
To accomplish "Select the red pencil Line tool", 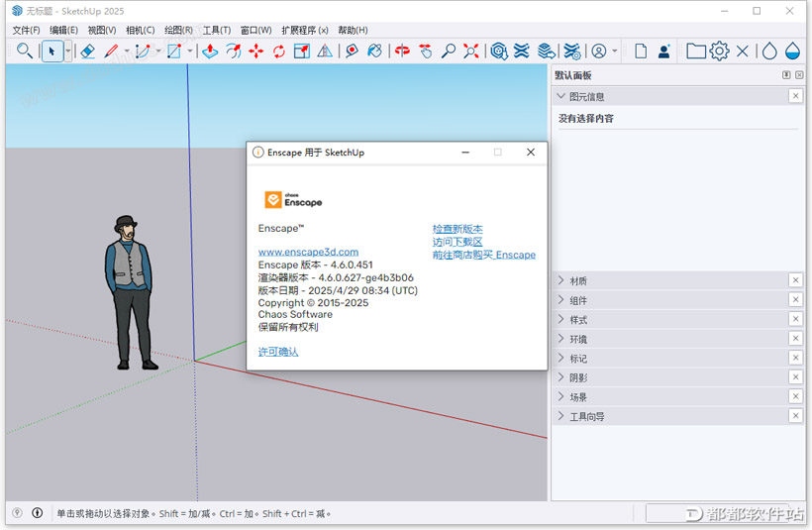I will 111,51.
